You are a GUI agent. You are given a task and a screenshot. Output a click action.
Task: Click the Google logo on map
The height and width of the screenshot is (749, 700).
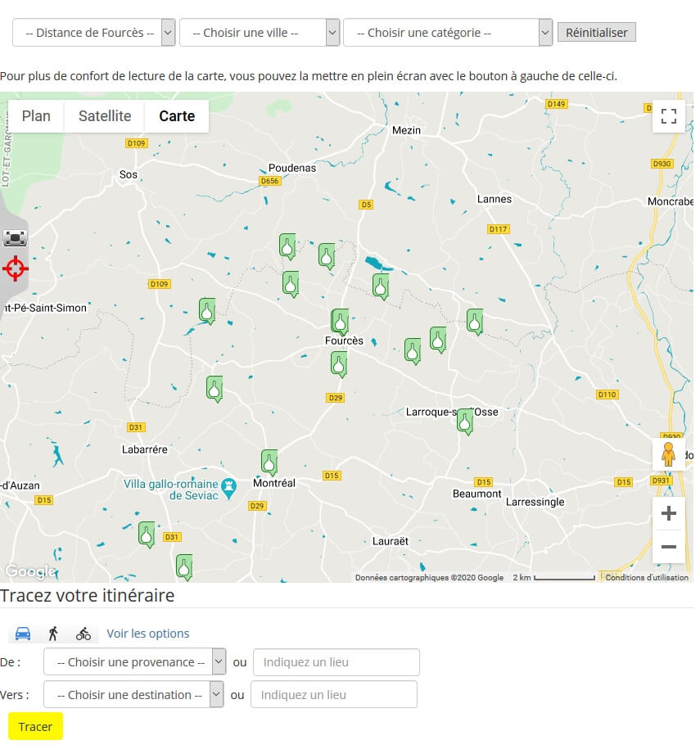pos(30,571)
